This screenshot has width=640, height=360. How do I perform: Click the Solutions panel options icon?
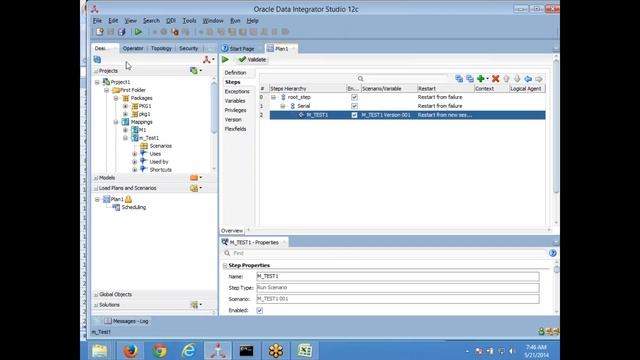coord(195,305)
